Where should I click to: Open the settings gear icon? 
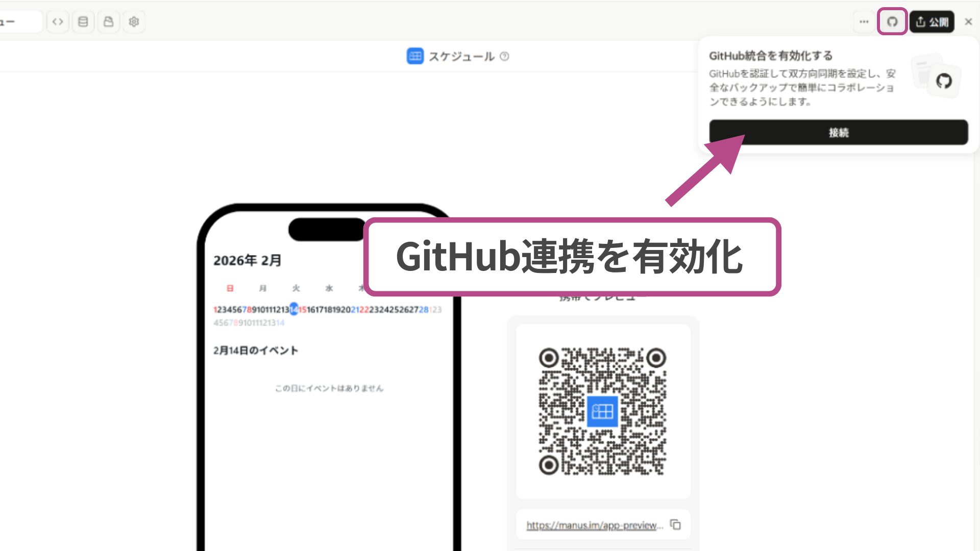(x=134, y=21)
